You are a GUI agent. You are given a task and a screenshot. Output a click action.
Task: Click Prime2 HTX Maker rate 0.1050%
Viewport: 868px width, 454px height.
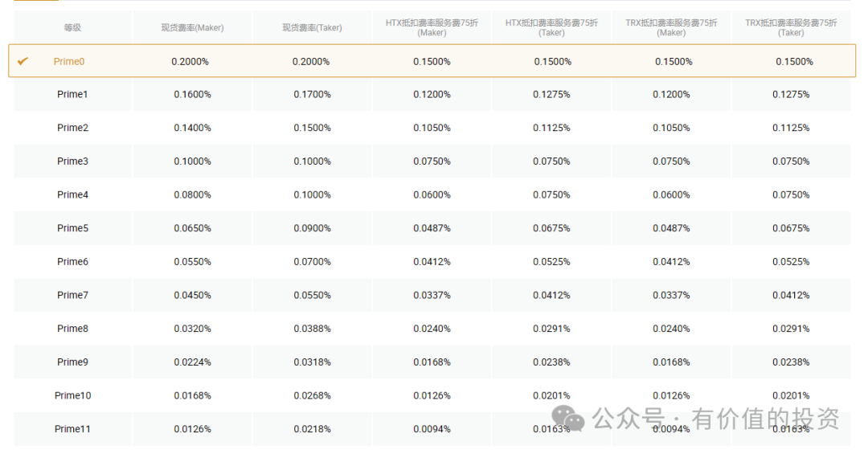click(432, 128)
